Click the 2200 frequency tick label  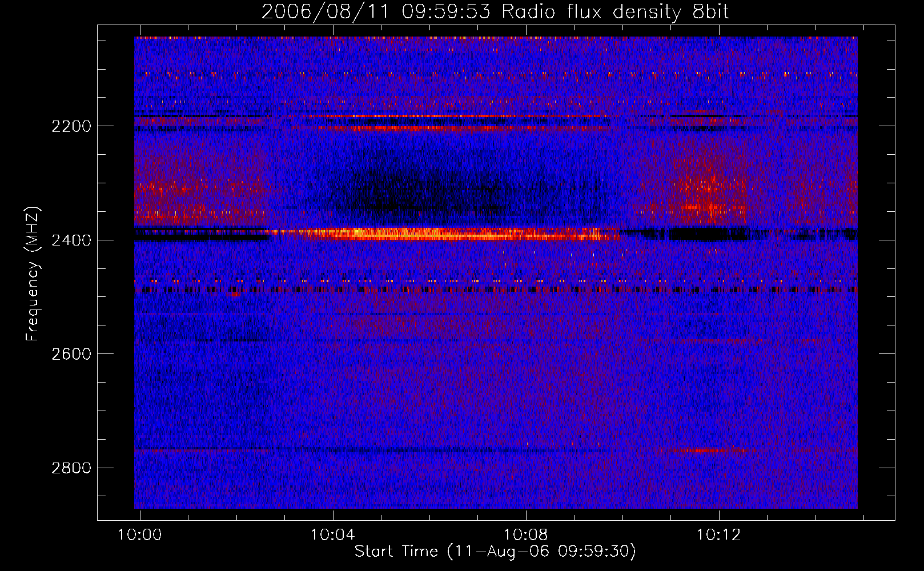click(x=71, y=126)
